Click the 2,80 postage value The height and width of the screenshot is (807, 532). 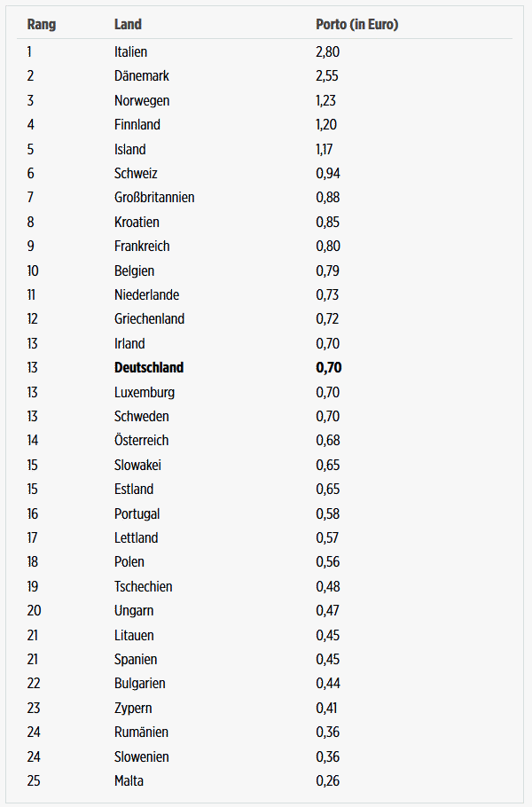tap(328, 51)
